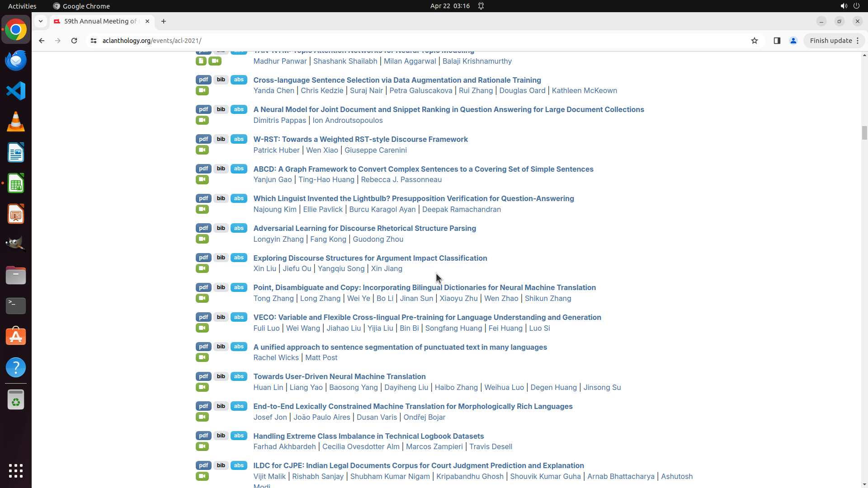This screenshot has height=488, width=868.
Task: Launch Visual Studio Code from dock
Action: 16,91
